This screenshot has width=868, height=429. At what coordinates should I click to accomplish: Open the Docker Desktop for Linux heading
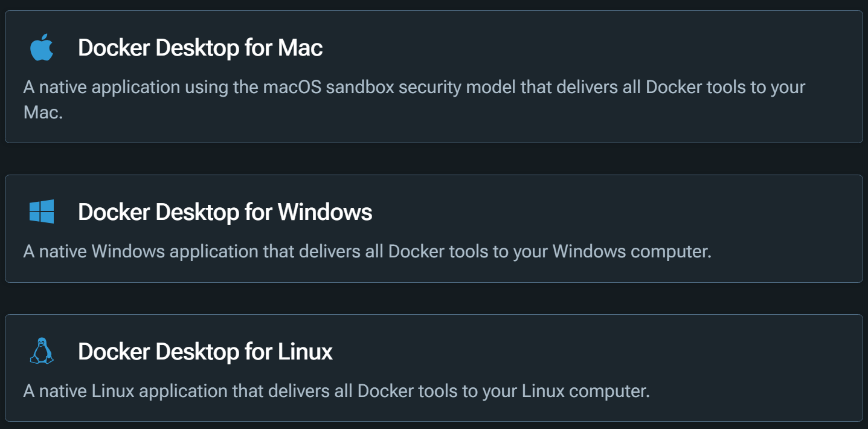(205, 351)
